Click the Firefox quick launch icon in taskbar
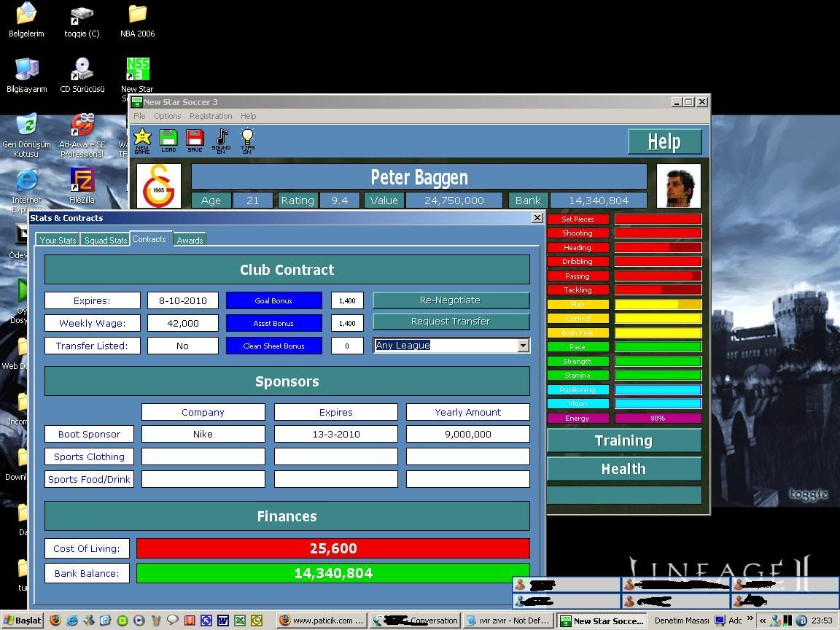Viewport: 840px width, 630px height. (x=55, y=621)
